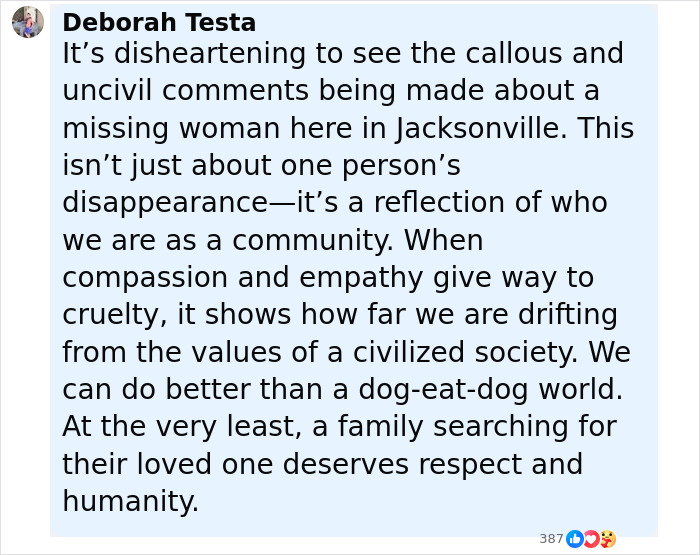Image resolution: width=700 pixels, height=555 pixels.
Task: Click the word "disappearance" in the comment
Action: (165, 203)
